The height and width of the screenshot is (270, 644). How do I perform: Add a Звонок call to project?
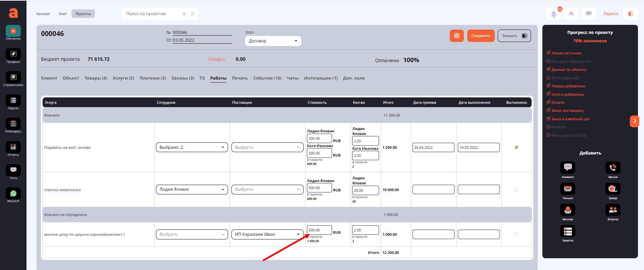tap(612, 168)
